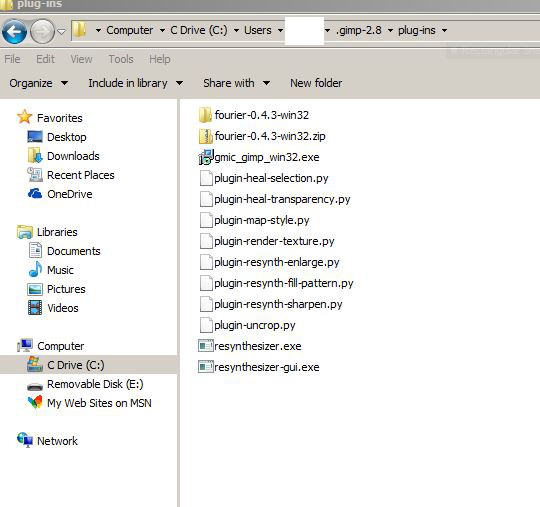Expand dropdown arrow before Computer in breadcrumb
Viewport: 540px width, 507px height.
[98, 31]
